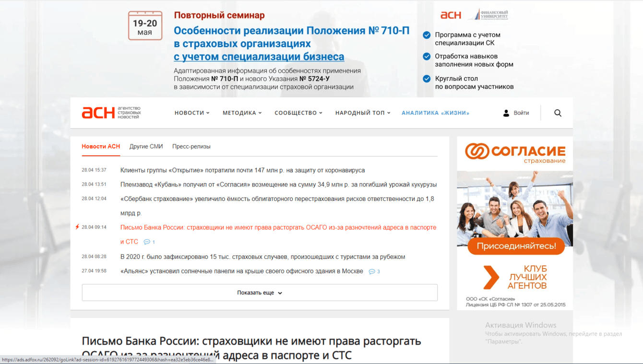The image size is (643, 364).
Task: Switch to the Другие СМИ tab
Action: (x=146, y=146)
